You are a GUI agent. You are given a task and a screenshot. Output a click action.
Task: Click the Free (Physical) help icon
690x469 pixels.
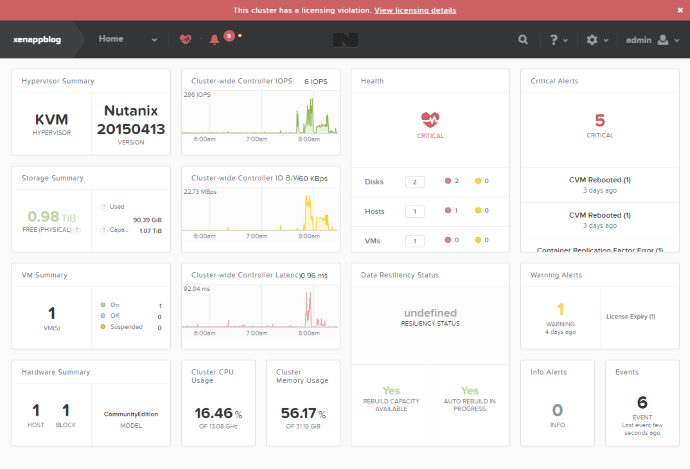coord(77,230)
